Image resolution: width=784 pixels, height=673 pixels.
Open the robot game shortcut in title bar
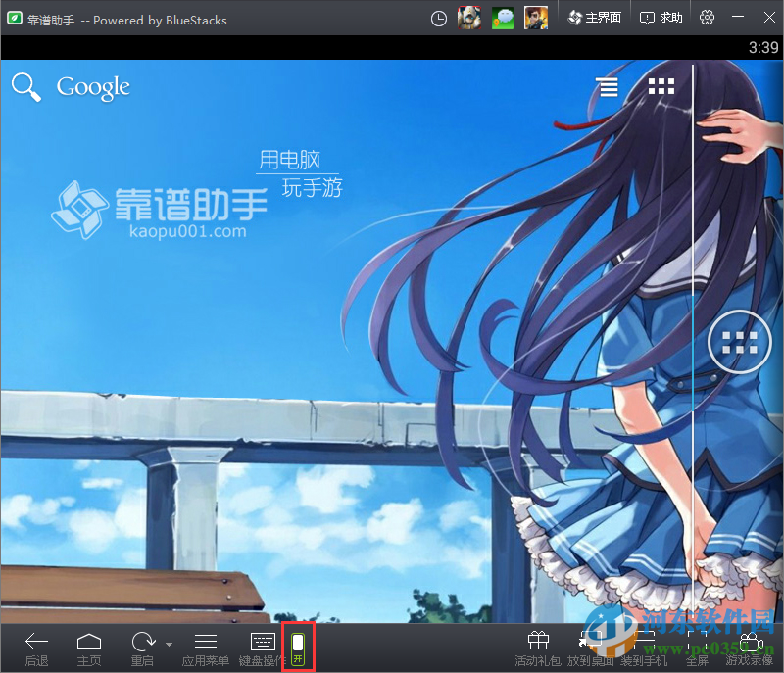(x=469, y=19)
